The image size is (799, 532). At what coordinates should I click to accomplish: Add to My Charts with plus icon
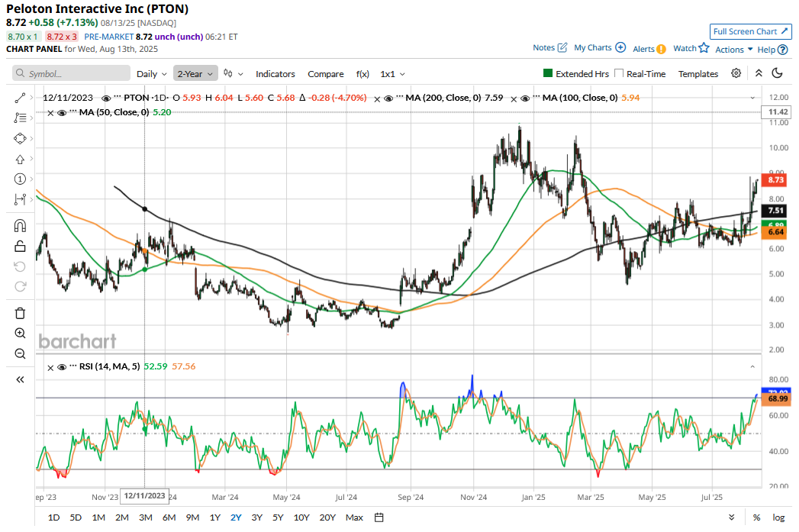coord(620,47)
